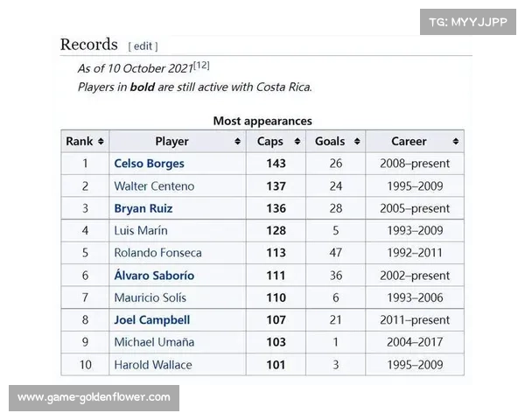This screenshot has width=525, height=420.
Task: Open the footnote reference [12]
Action: 201,66
